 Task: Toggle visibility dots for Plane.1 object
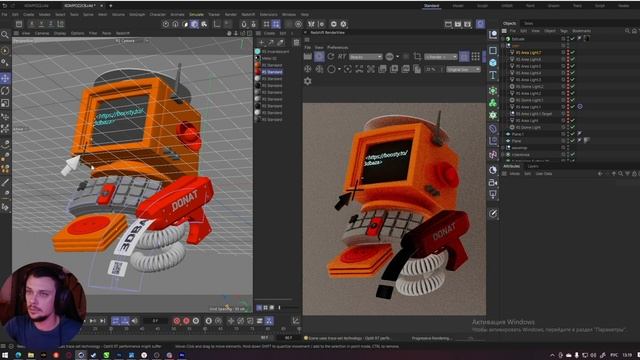567,134
